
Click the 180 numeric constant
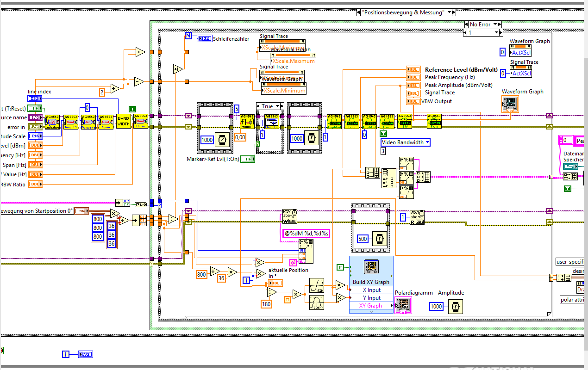click(x=266, y=304)
